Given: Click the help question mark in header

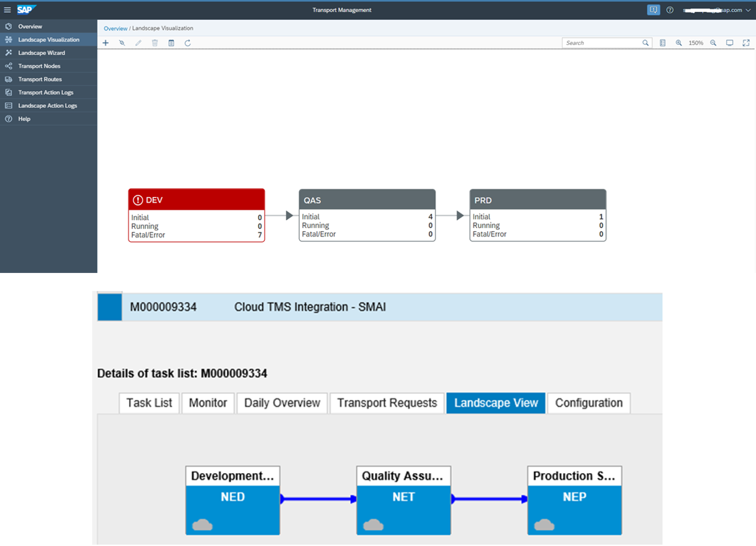Looking at the screenshot, I should (670, 10).
